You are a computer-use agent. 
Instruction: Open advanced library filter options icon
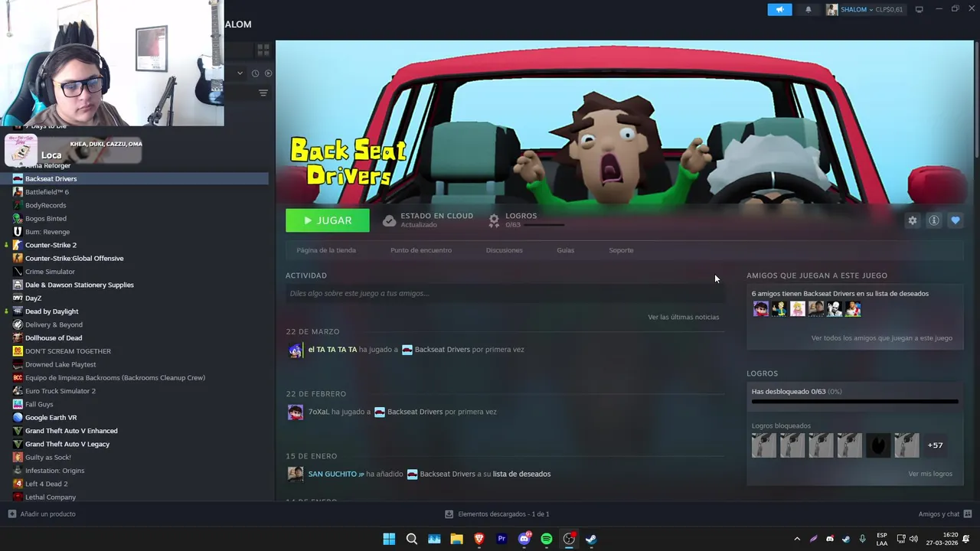pos(263,93)
